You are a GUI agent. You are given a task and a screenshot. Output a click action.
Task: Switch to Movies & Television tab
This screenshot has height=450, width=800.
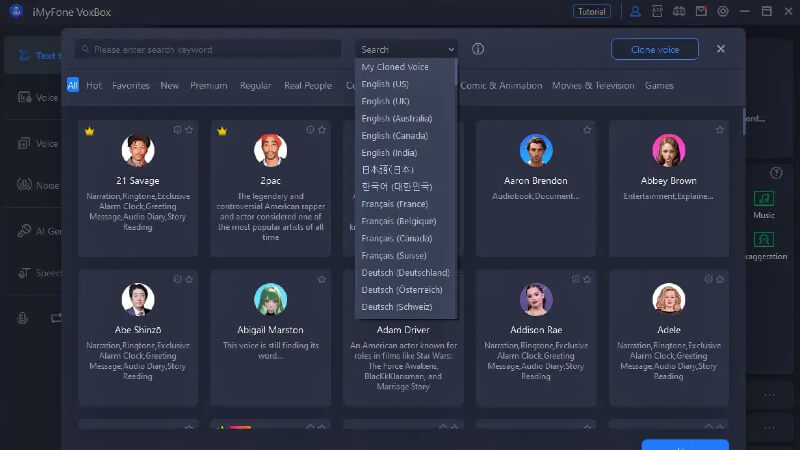point(593,86)
